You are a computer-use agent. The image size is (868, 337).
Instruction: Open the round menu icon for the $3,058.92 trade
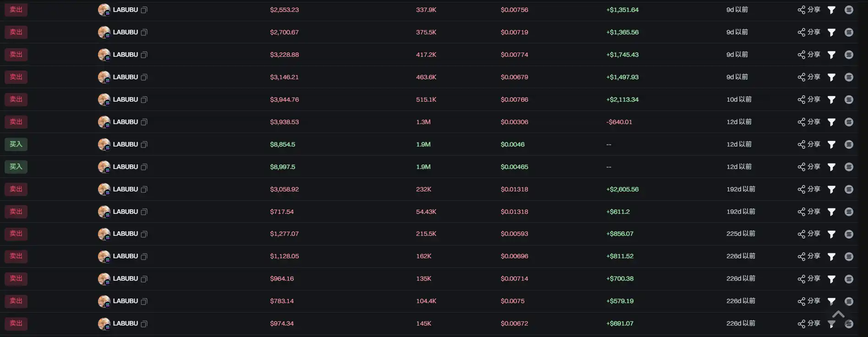[849, 190]
